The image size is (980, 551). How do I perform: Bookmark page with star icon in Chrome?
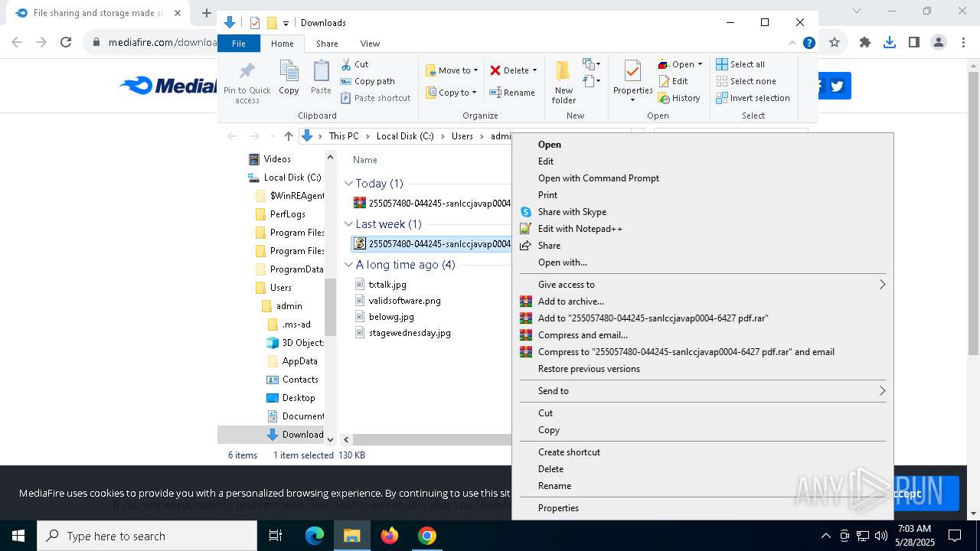tap(835, 43)
